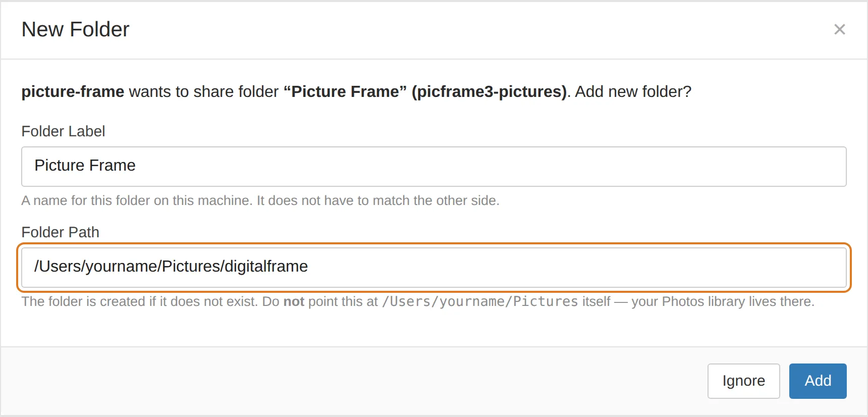Close the New Folder dialog
Viewport: 868px width, 417px height.
pyautogui.click(x=840, y=29)
